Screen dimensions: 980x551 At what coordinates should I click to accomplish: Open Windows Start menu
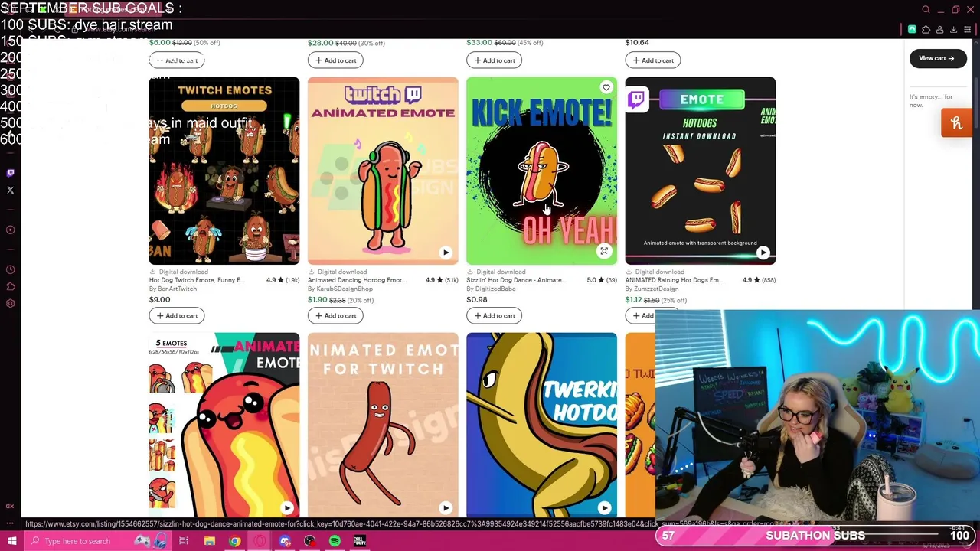(11, 541)
